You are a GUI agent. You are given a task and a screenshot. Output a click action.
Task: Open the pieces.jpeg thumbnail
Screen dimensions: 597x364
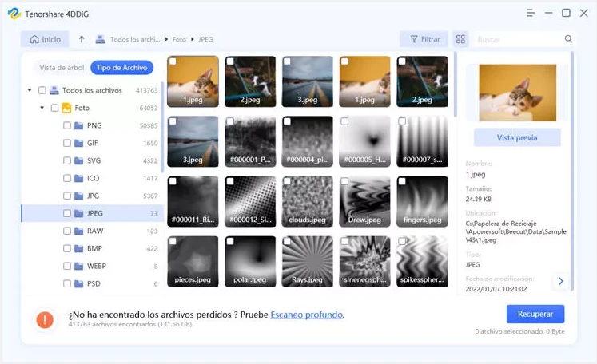tap(193, 261)
